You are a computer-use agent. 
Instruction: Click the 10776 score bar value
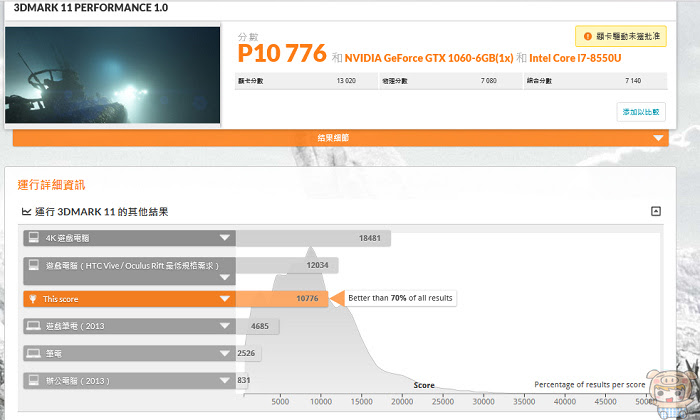307,299
